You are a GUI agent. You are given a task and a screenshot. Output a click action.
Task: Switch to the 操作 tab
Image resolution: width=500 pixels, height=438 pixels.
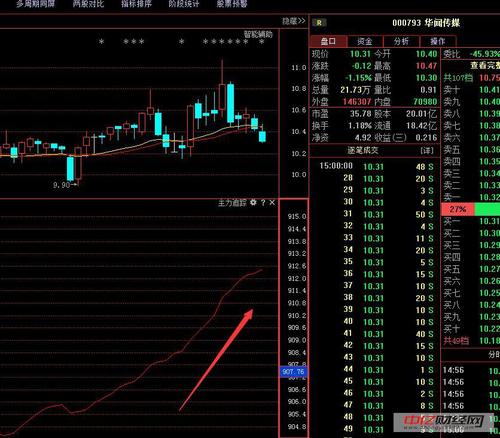coord(438,41)
